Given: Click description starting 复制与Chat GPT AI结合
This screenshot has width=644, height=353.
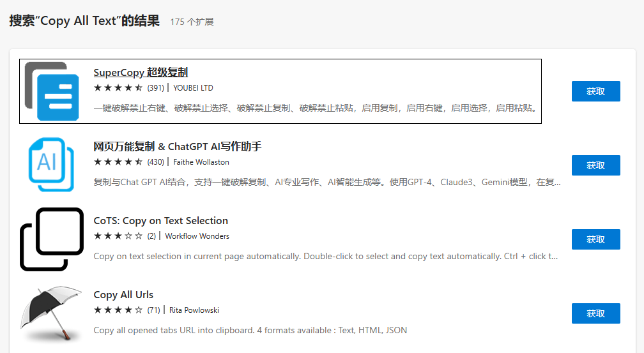Looking at the screenshot, I should 327,183.
